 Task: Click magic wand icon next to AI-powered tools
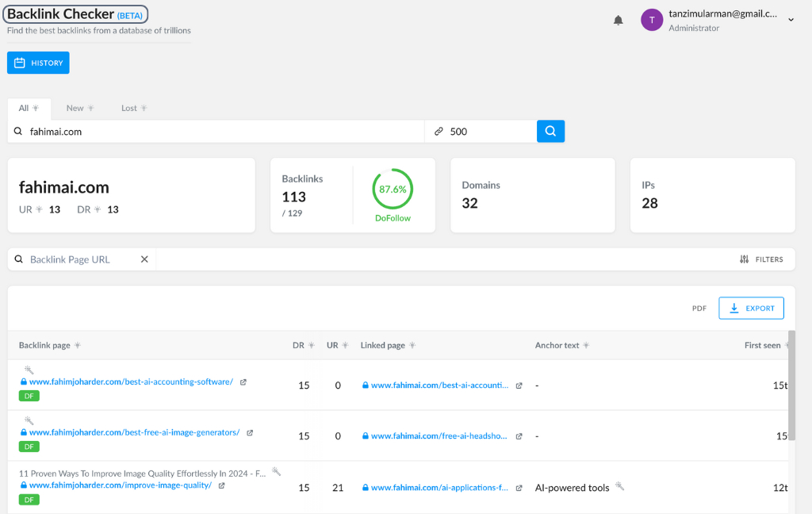click(620, 487)
